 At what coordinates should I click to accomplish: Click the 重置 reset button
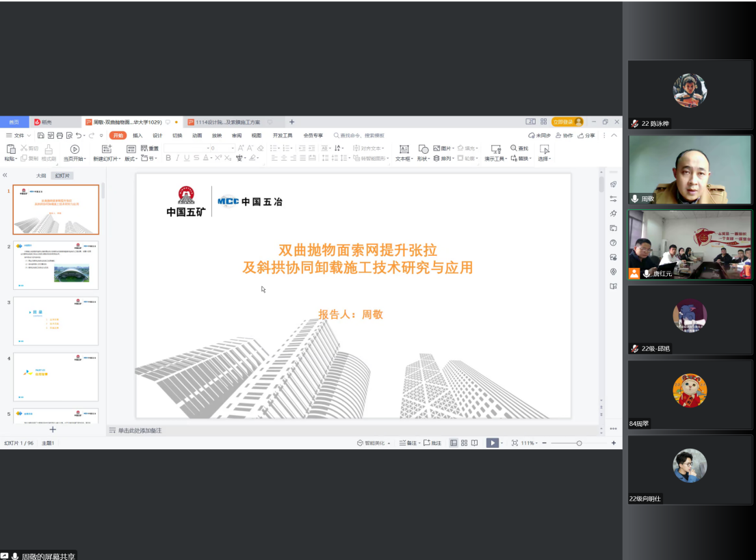(x=149, y=148)
